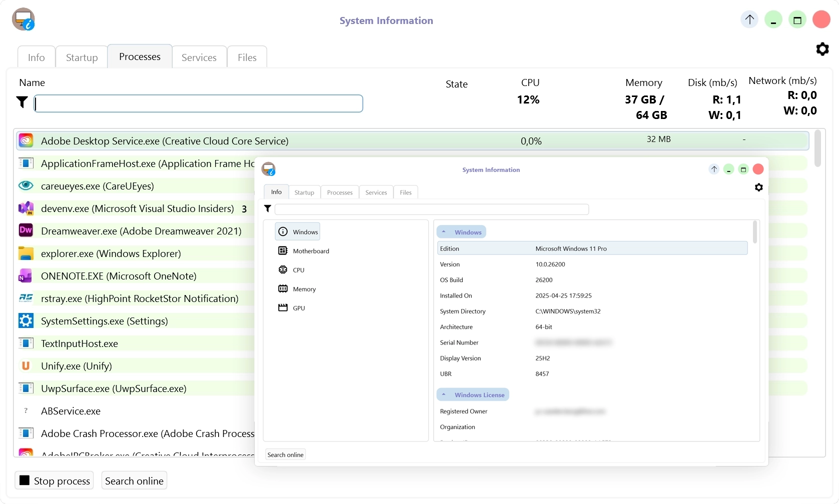The image size is (839, 504).
Task: Click the TextInputHost.exe process icon
Action: (26, 343)
